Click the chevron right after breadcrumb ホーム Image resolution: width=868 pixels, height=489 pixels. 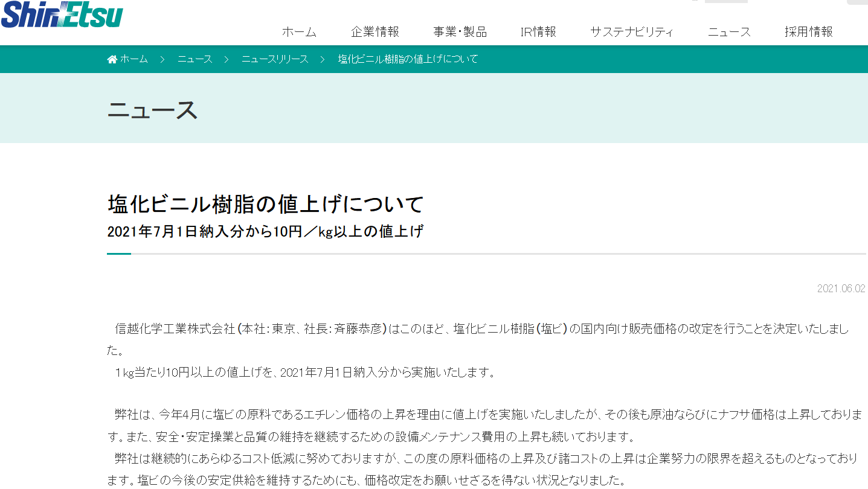tap(162, 59)
